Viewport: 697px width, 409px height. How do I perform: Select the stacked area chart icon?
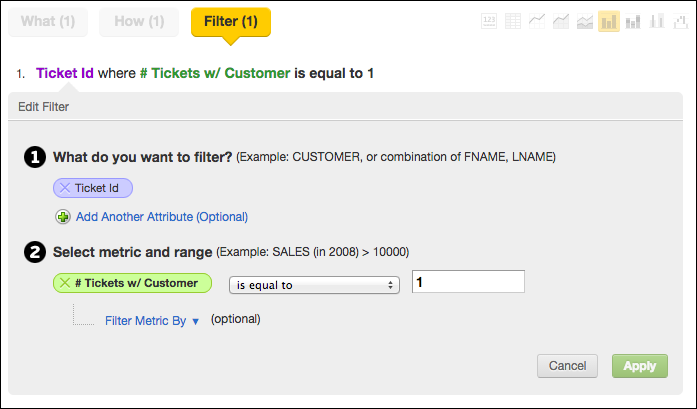coord(585,21)
